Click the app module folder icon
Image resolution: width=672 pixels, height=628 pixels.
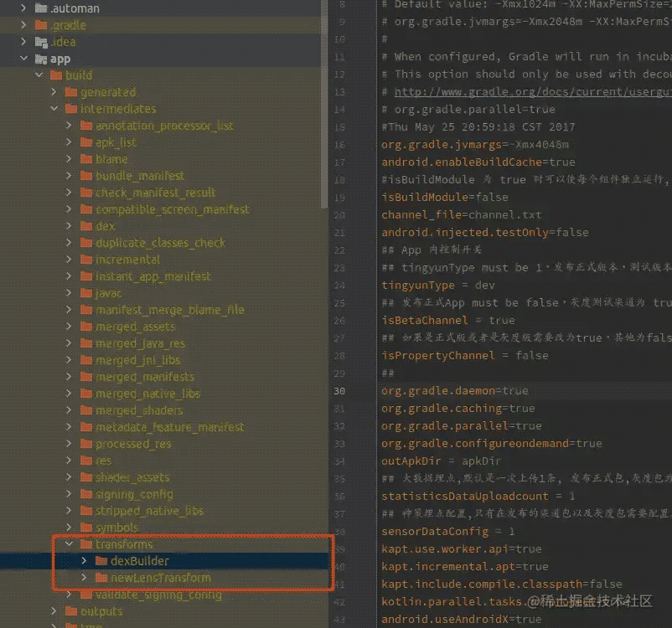[41, 59]
